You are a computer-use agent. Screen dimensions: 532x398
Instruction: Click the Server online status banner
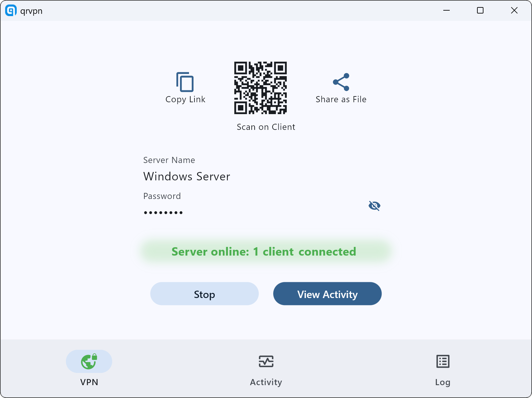[x=264, y=252]
